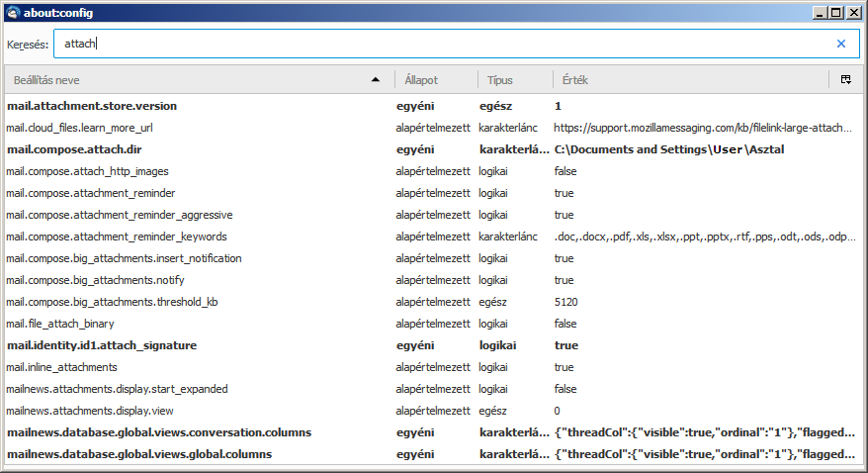Select mailnews.attachments.display.view row
Viewport: 868px width, 473px height.
[x=433, y=411]
